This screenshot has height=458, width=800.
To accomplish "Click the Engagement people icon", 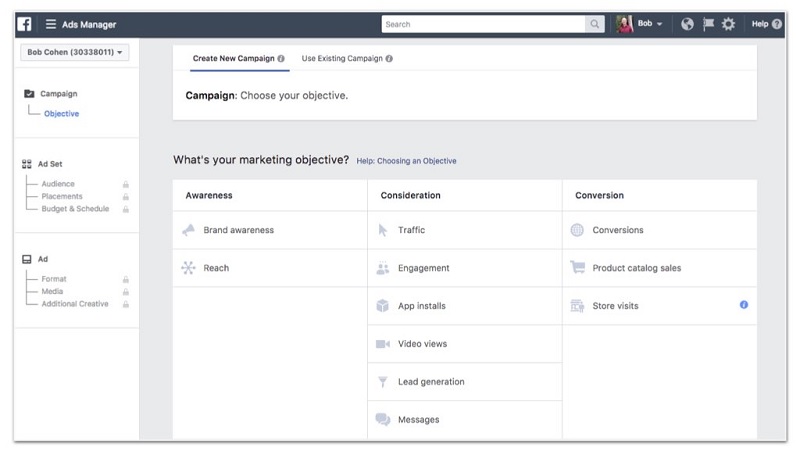I will coord(383,268).
